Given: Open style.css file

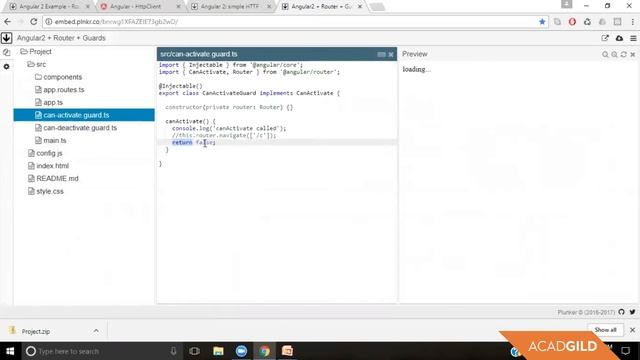Looking at the screenshot, I should pyautogui.click(x=45, y=191).
